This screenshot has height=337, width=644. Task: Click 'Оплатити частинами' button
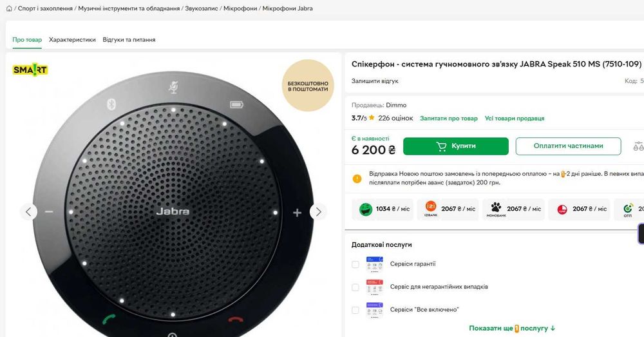tap(568, 146)
